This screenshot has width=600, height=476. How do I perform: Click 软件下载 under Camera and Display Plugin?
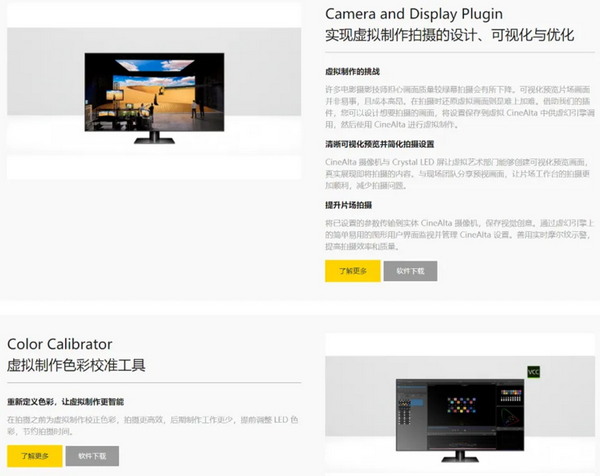[x=410, y=270]
